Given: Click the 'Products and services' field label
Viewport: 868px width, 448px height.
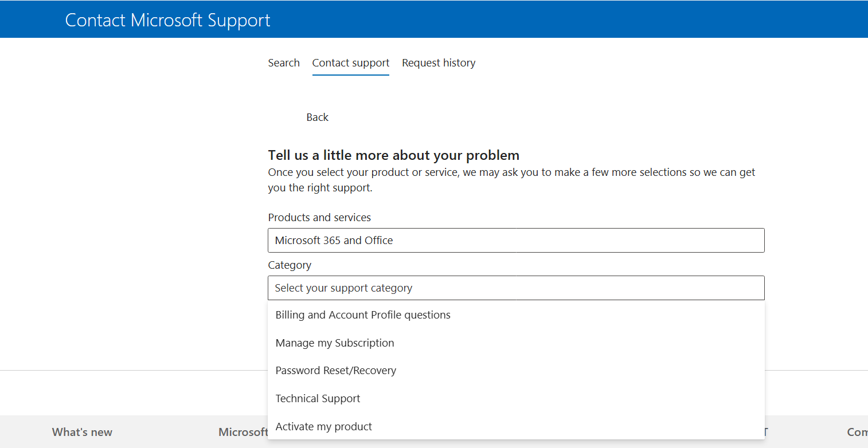Looking at the screenshot, I should click(319, 218).
